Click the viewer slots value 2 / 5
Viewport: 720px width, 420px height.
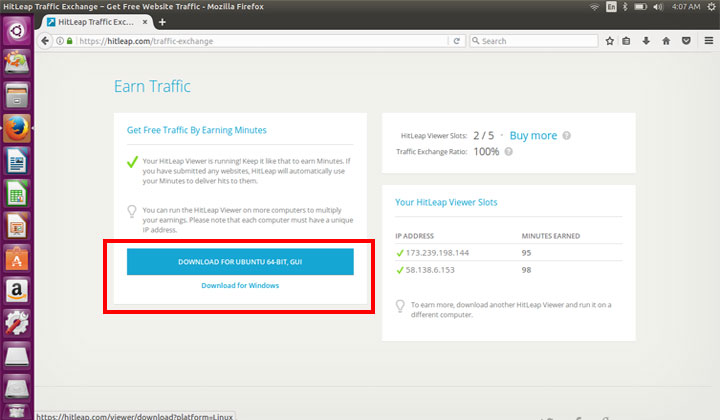tap(484, 135)
